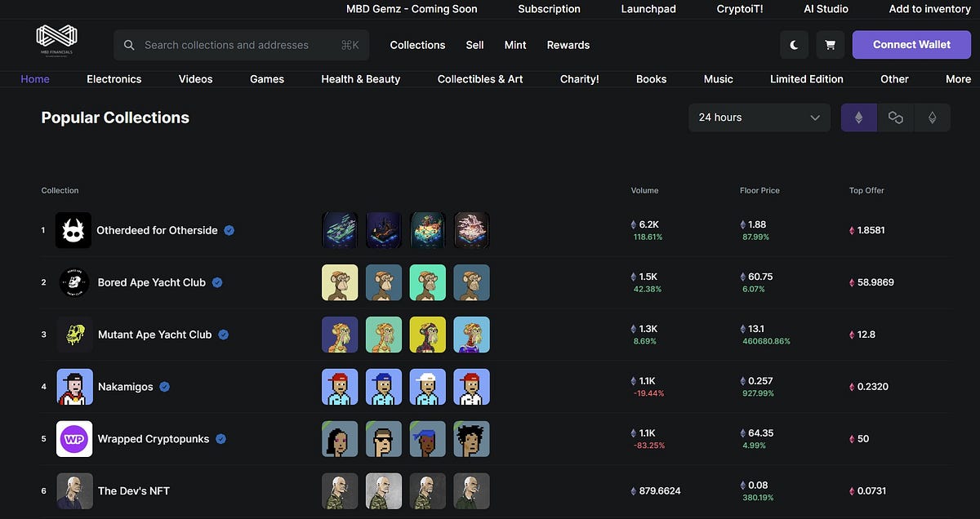Viewport: 980px width, 519px height.
Task: Switch to the Other category
Action: click(894, 79)
